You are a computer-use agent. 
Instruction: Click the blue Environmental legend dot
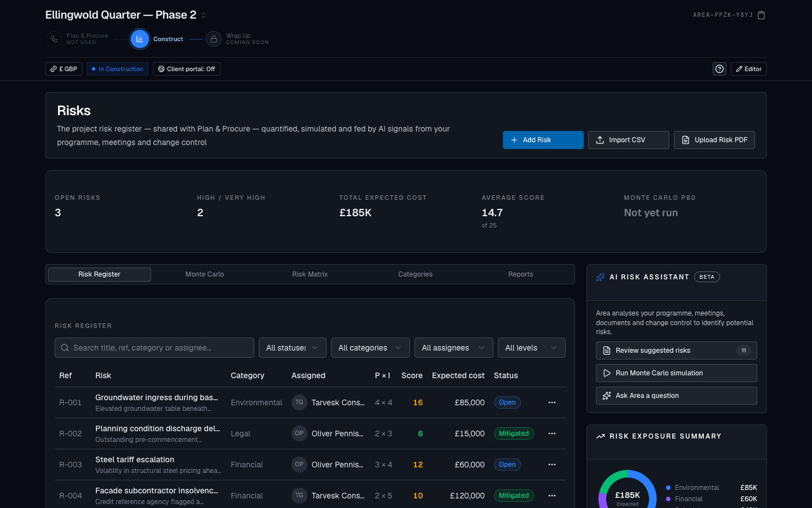click(668, 488)
